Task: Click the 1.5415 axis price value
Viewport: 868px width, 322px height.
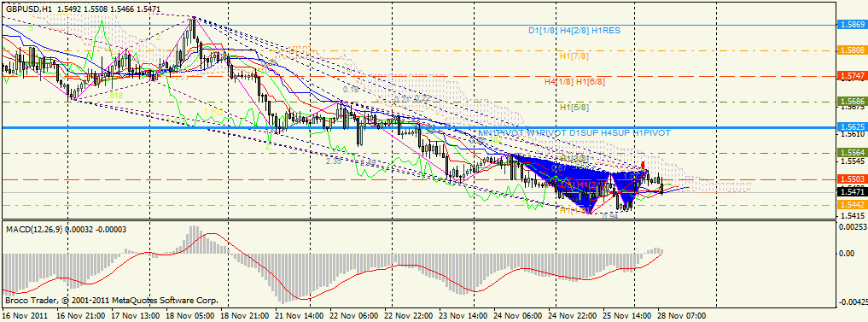Action: [852, 216]
